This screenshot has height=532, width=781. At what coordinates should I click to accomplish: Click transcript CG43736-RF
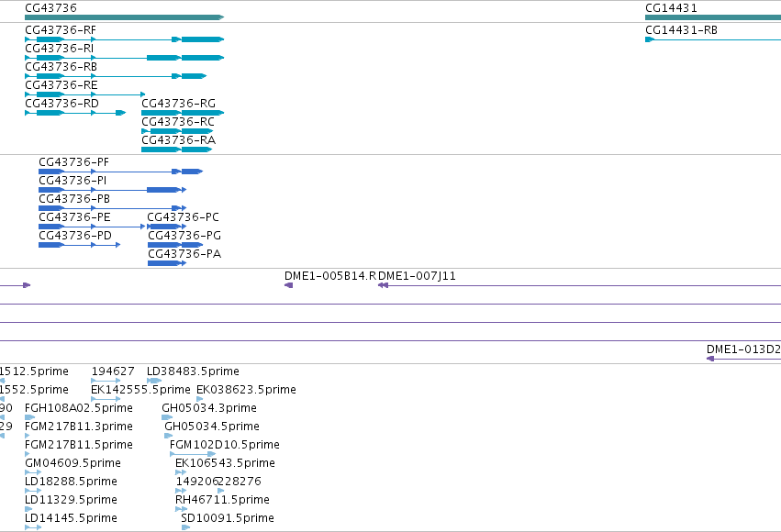click(125, 39)
